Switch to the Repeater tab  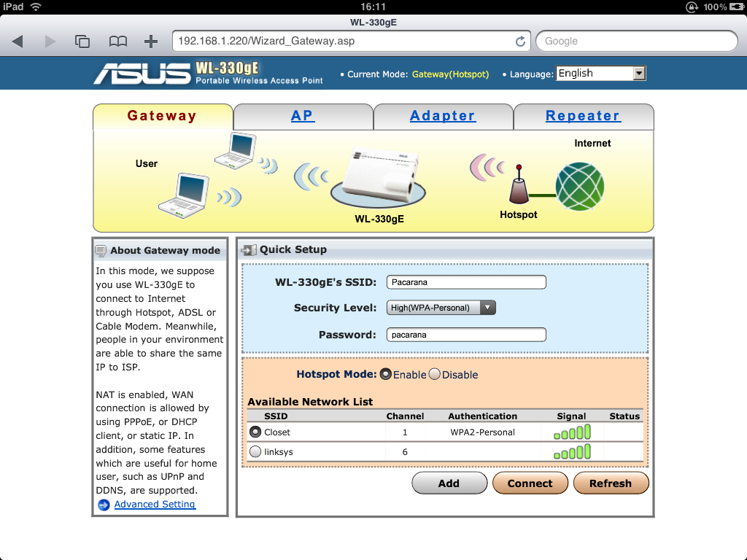[584, 116]
